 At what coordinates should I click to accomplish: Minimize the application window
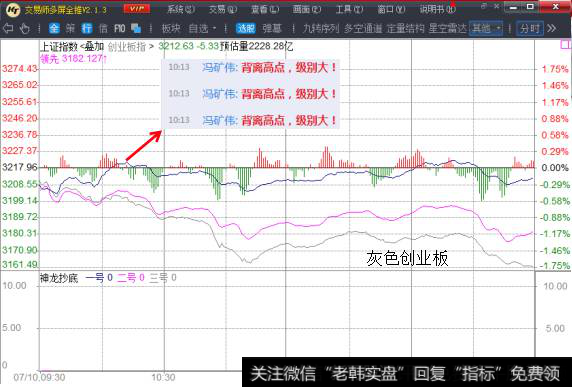coord(513,7)
